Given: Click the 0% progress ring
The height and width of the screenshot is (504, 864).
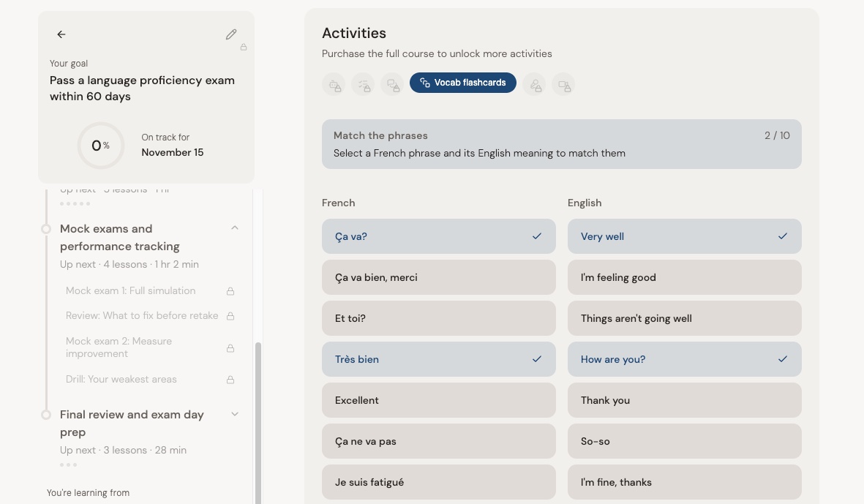Looking at the screenshot, I should coord(100,146).
